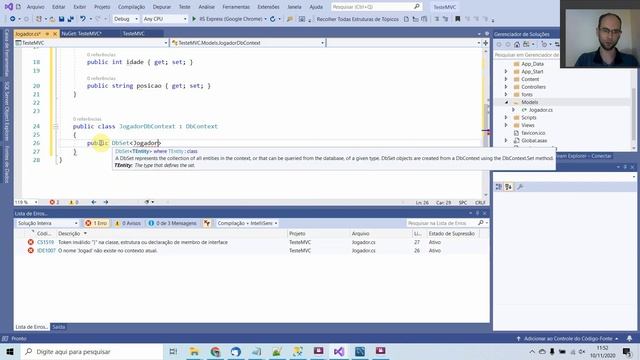Viewport: 640px width, 360px height.
Task: Click the Save file toolbar icon
Action: pyautogui.click(x=61, y=19)
